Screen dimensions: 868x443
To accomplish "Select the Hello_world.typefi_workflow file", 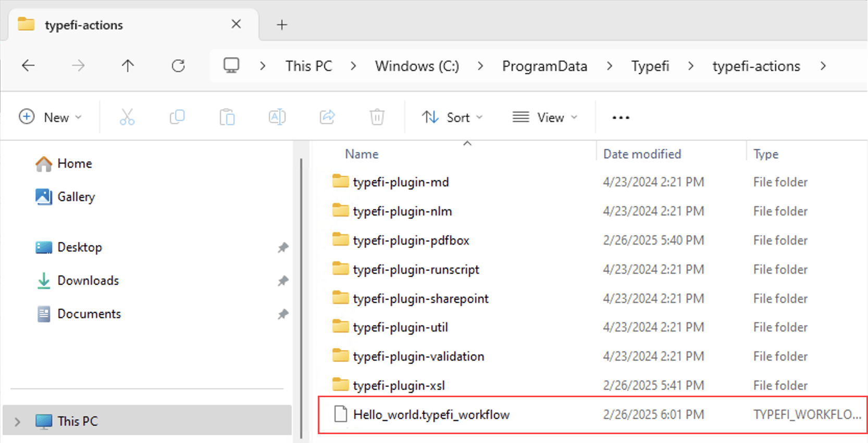I will [x=431, y=415].
